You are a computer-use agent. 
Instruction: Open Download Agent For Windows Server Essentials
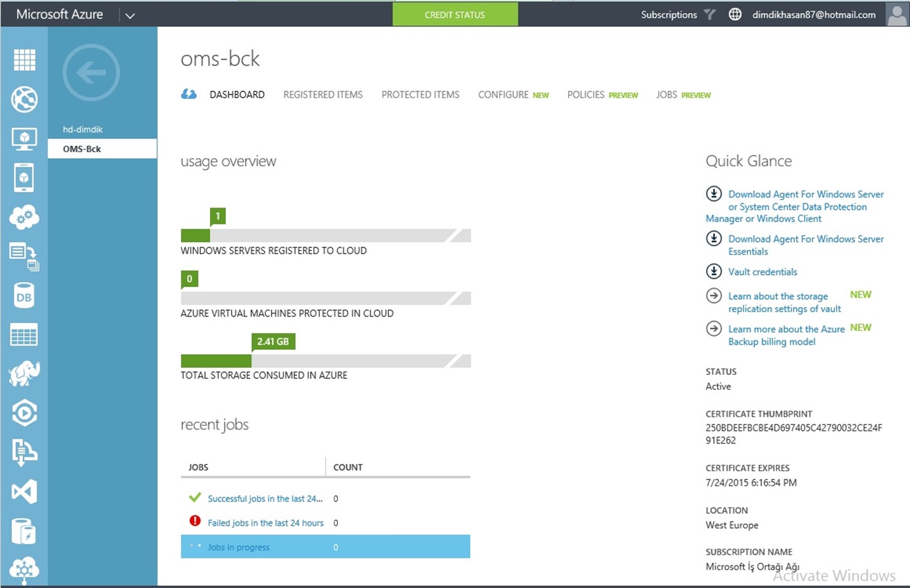coord(806,245)
